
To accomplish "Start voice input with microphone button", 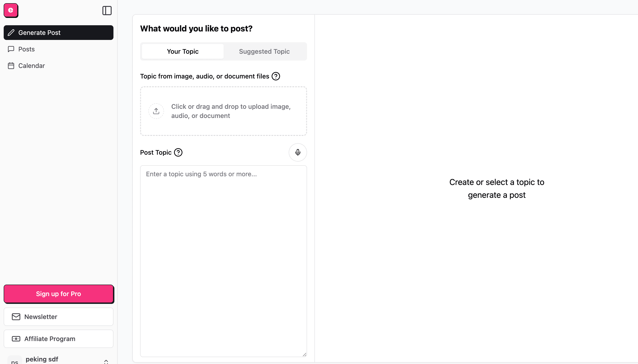I will click(298, 152).
